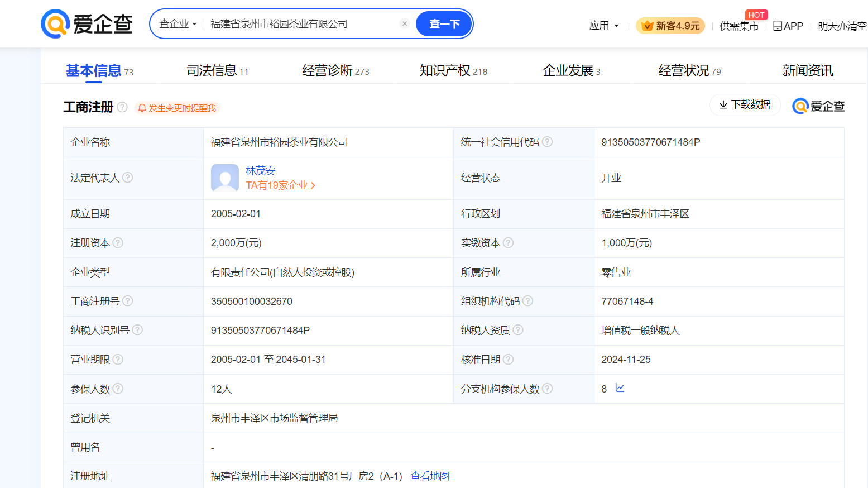The width and height of the screenshot is (868, 488).
Task: Click the 77067148-4 organization code
Action: 627,302
